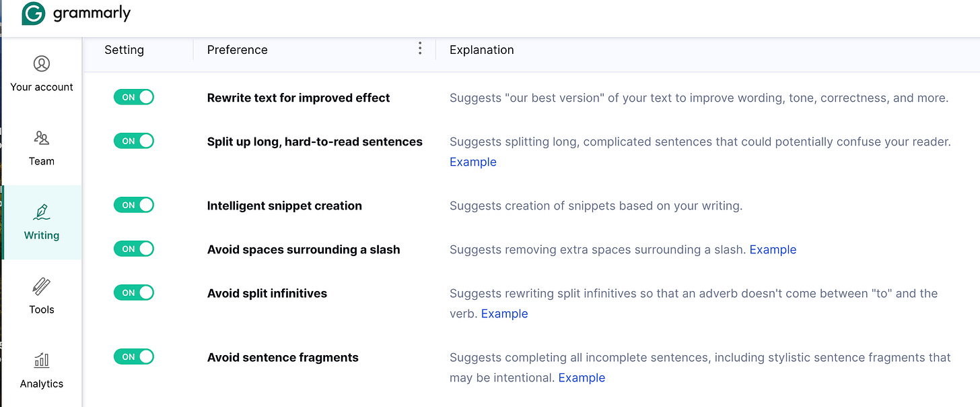Turn off Avoid sentence fragments toggle

[134, 356]
